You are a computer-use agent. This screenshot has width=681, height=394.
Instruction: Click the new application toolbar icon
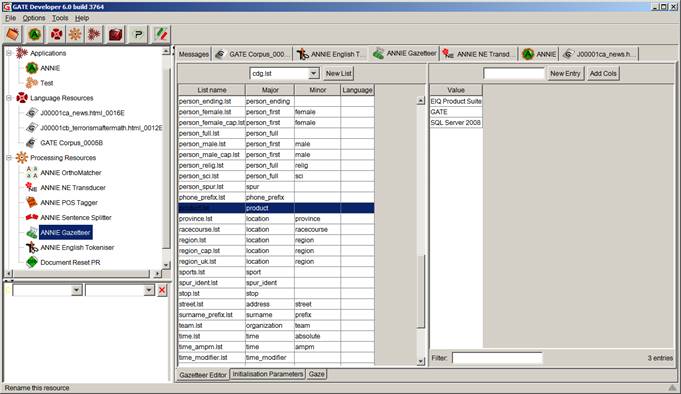click(x=94, y=34)
